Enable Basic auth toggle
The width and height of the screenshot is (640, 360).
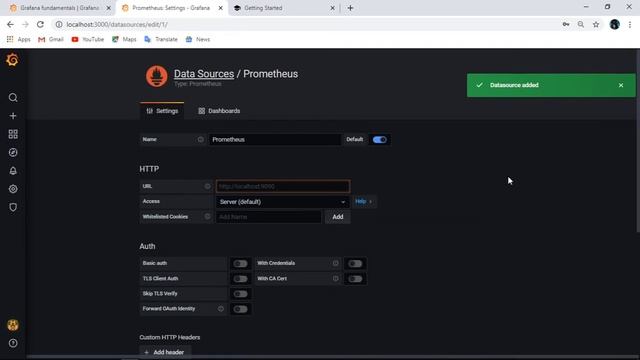240,264
